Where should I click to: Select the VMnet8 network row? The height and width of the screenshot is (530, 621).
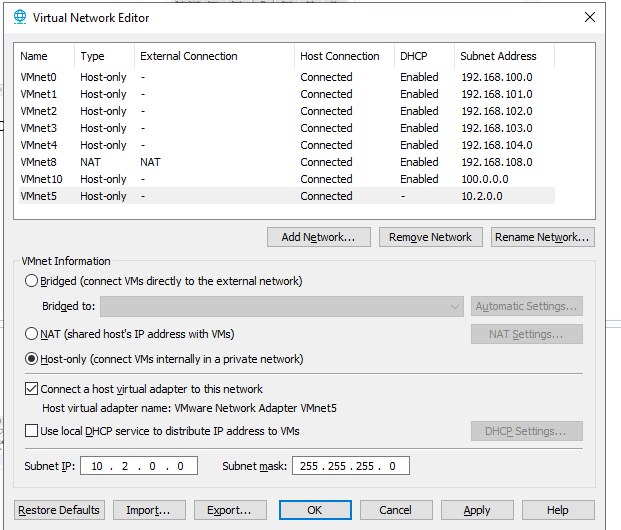(x=287, y=162)
